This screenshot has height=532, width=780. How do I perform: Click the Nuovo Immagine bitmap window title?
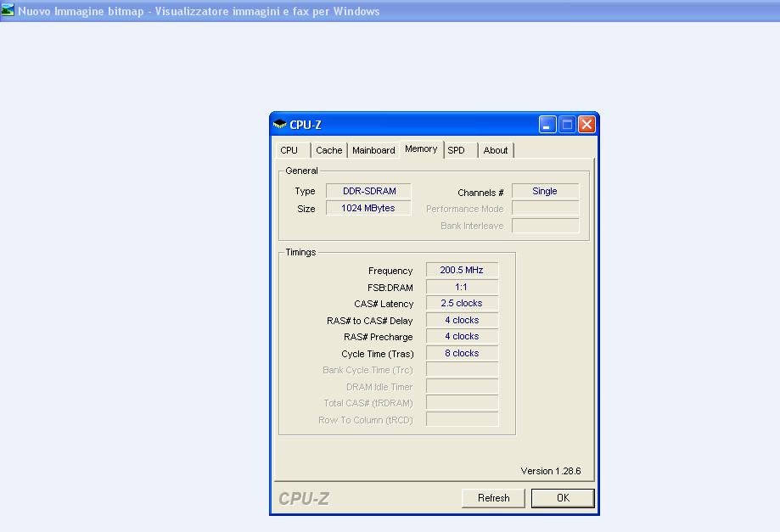click(x=199, y=11)
